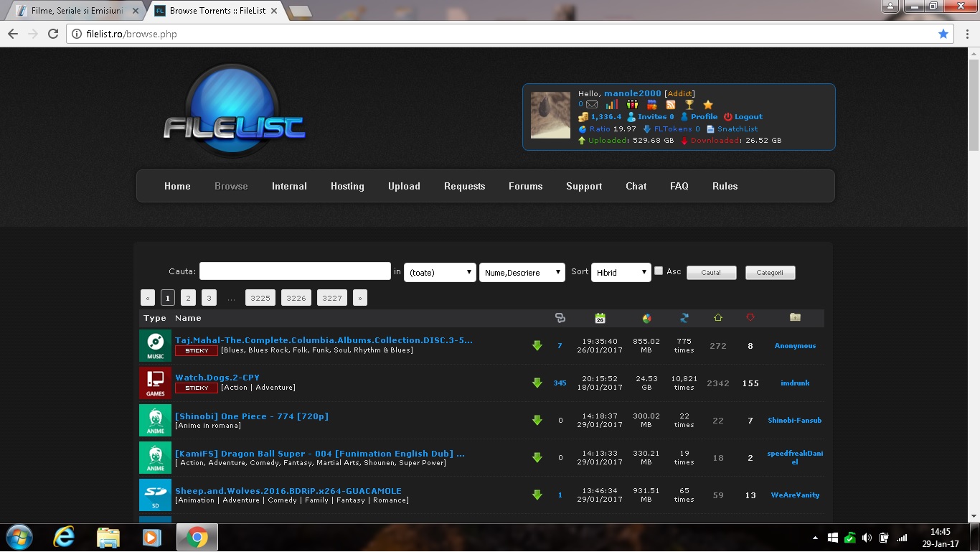Image resolution: width=980 pixels, height=552 pixels.
Task: Open the Hibrid sort dropdown
Action: (621, 272)
